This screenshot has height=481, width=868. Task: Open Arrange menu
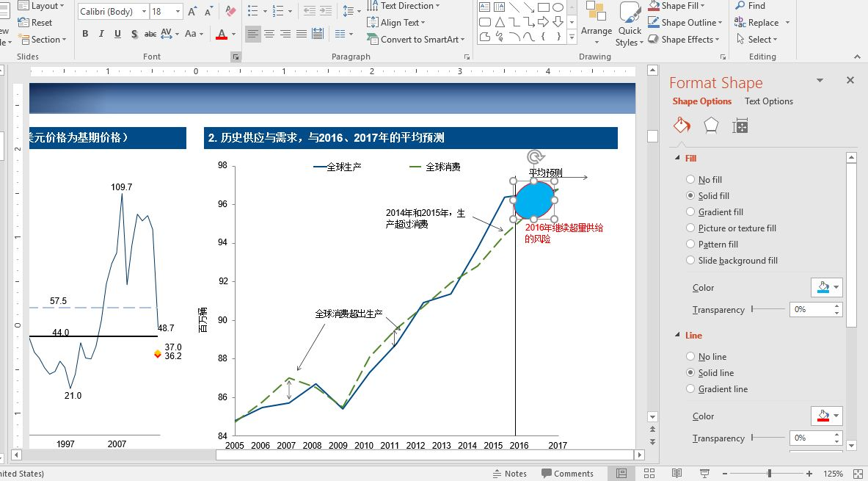pyautogui.click(x=597, y=23)
